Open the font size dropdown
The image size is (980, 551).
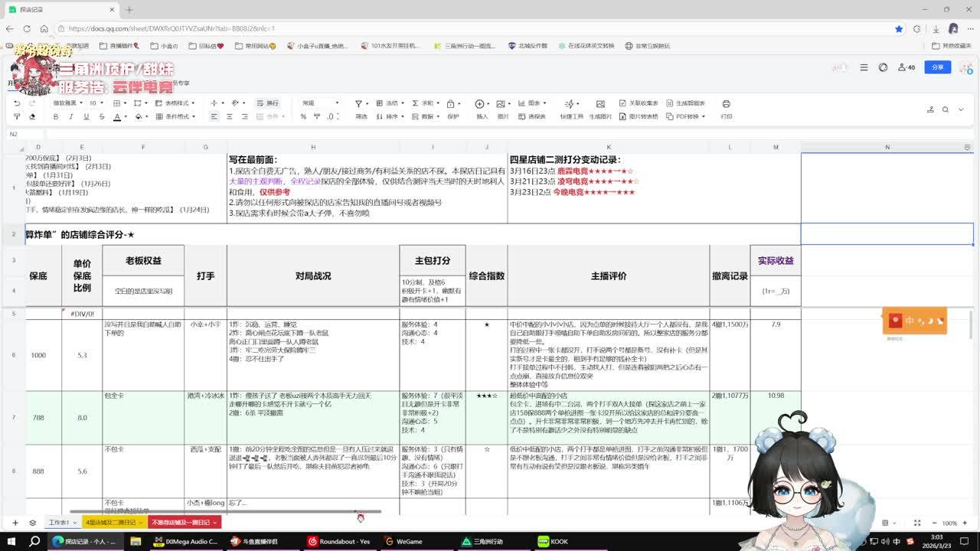(96, 103)
